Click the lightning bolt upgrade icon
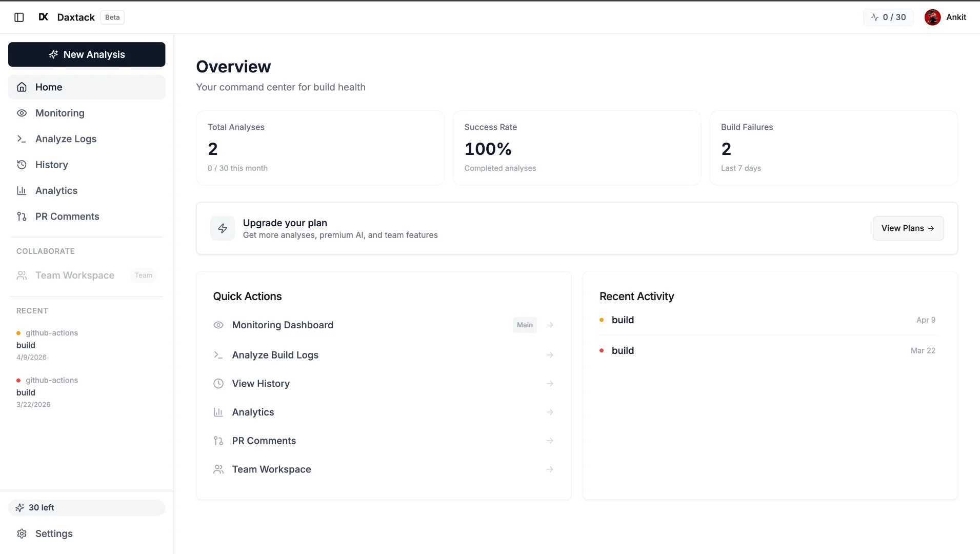 [223, 228]
